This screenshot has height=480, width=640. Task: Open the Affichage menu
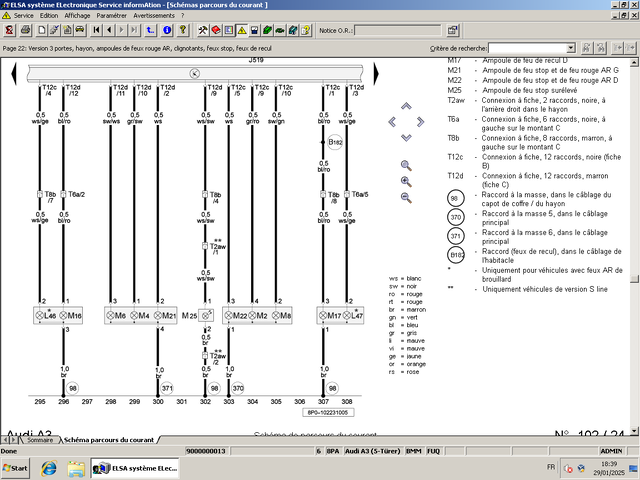[77, 16]
